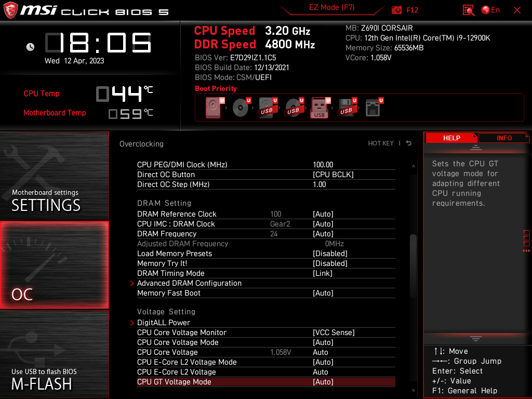Select the CD/DVD drive in Boot Priority

point(240,107)
